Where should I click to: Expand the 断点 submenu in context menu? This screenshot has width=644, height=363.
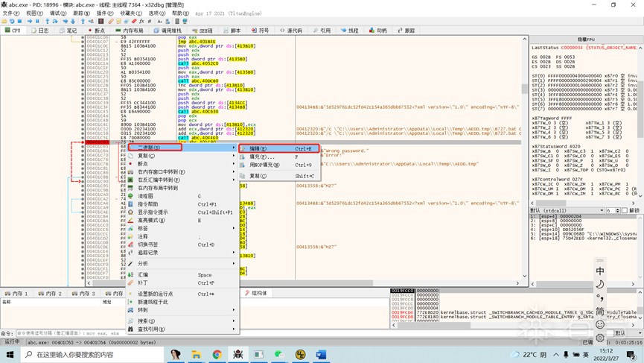[182, 164]
